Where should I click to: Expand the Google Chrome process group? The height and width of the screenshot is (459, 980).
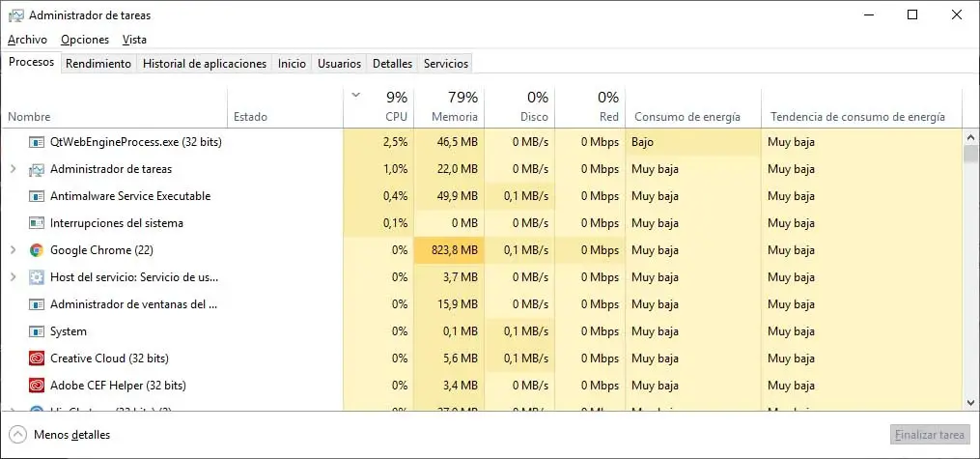click(x=13, y=250)
